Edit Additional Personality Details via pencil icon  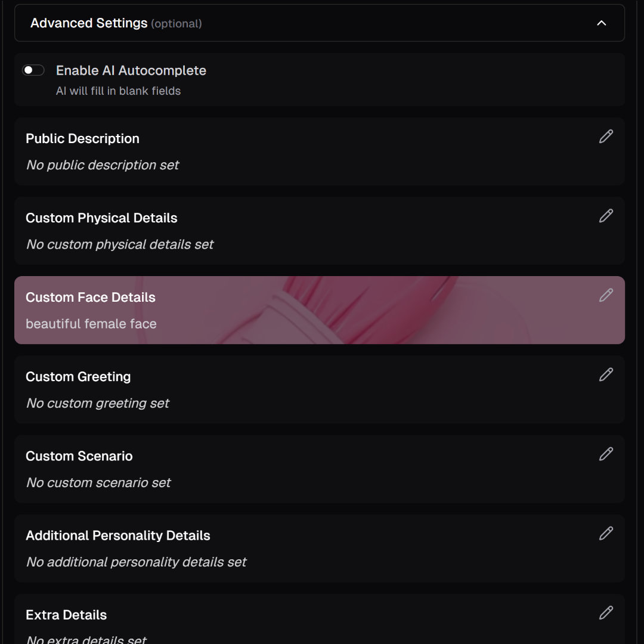[606, 533]
